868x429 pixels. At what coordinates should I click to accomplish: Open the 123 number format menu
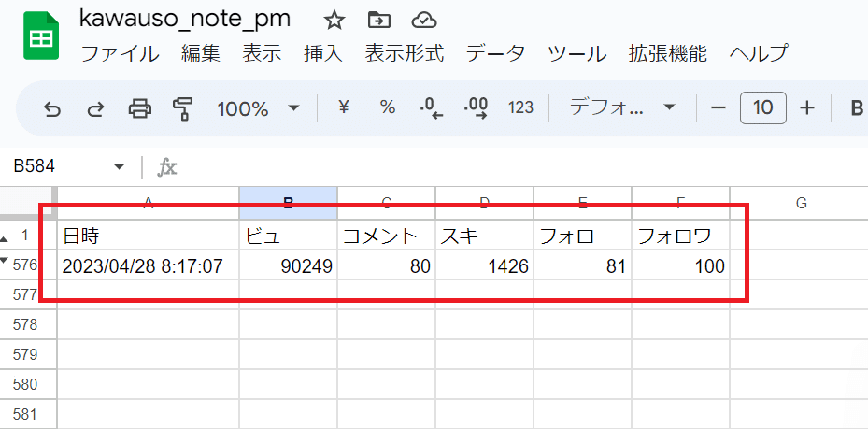tap(520, 107)
